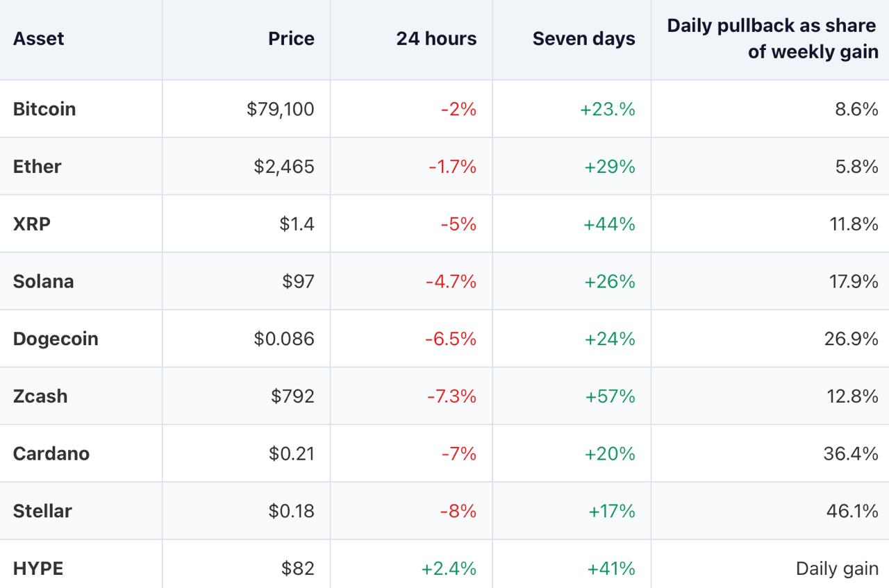Screen dimensions: 889x588
Task: Open the Ether row label
Action: point(37,167)
